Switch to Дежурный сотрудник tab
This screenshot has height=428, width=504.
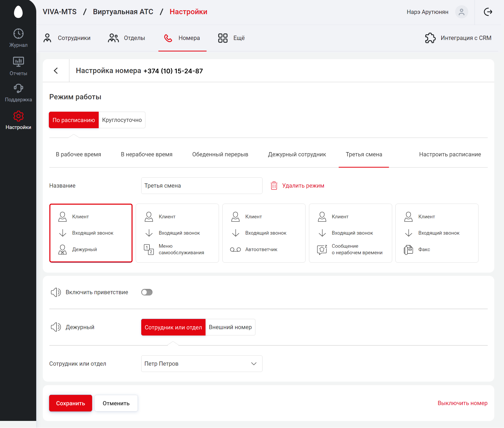click(297, 154)
